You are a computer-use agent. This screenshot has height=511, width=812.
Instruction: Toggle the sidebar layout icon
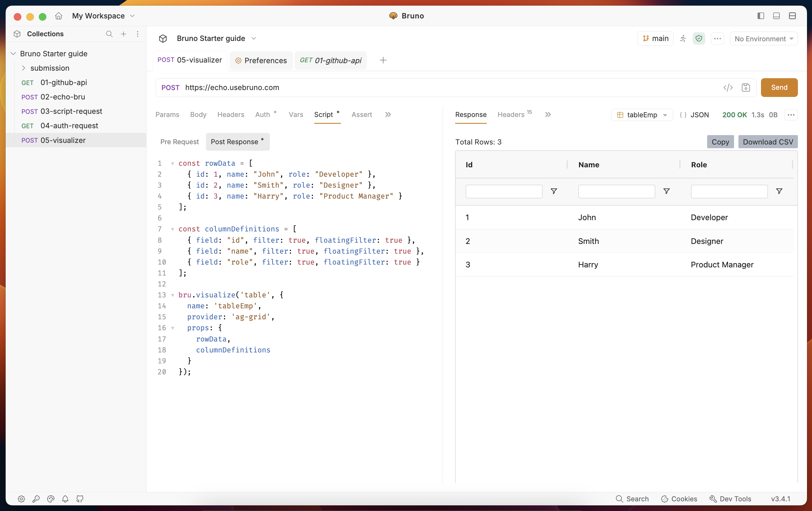[x=761, y=16]
